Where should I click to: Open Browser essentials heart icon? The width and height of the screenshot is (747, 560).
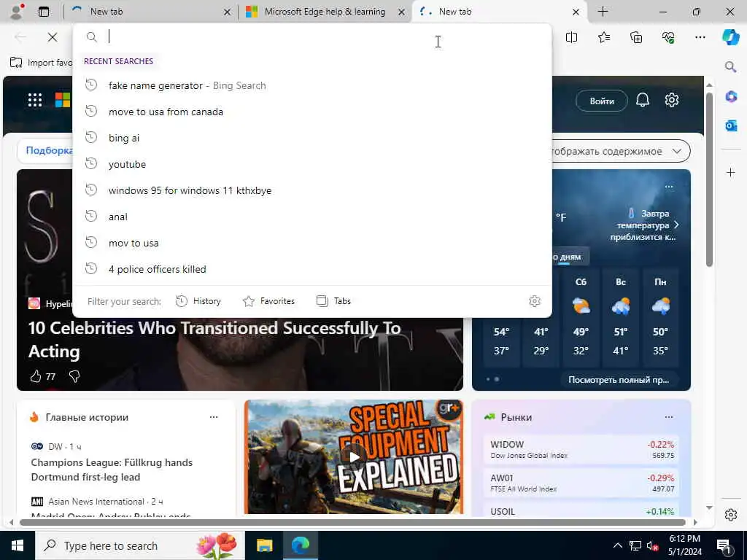[x=668, y=37]
